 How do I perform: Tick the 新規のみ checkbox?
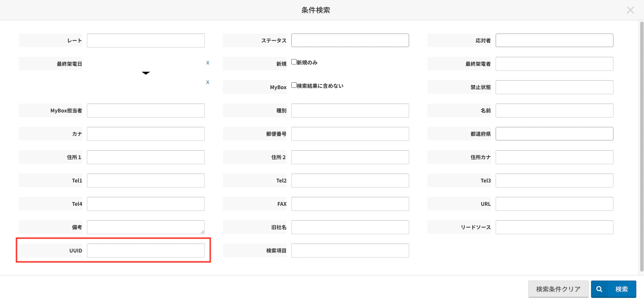pyautogui.click(x=294, y=62)
